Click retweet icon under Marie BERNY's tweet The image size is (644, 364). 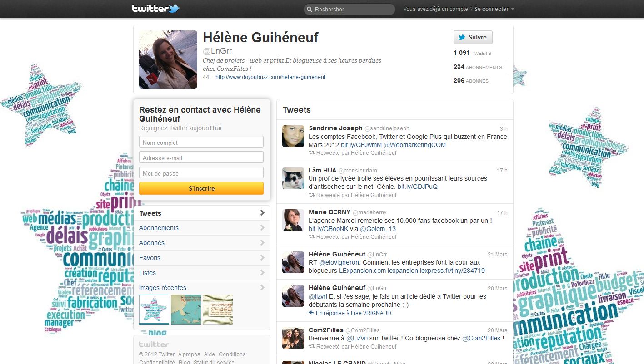[312, 237]
